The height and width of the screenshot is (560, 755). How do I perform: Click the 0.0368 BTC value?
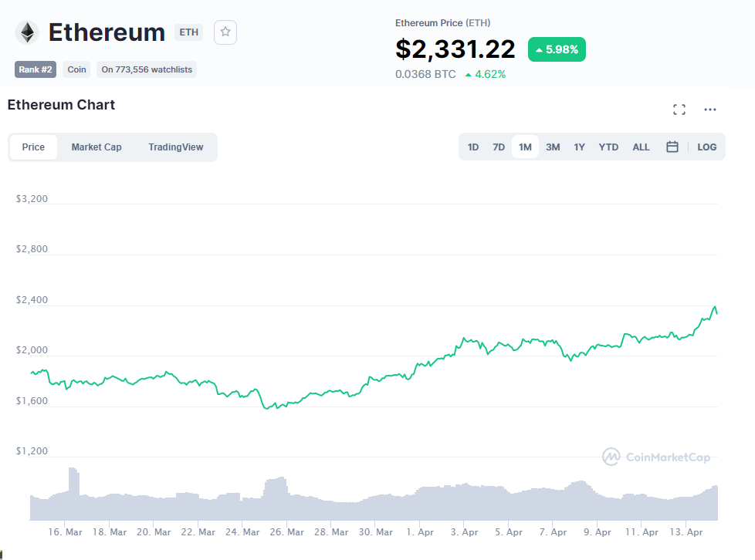[425, 74]
